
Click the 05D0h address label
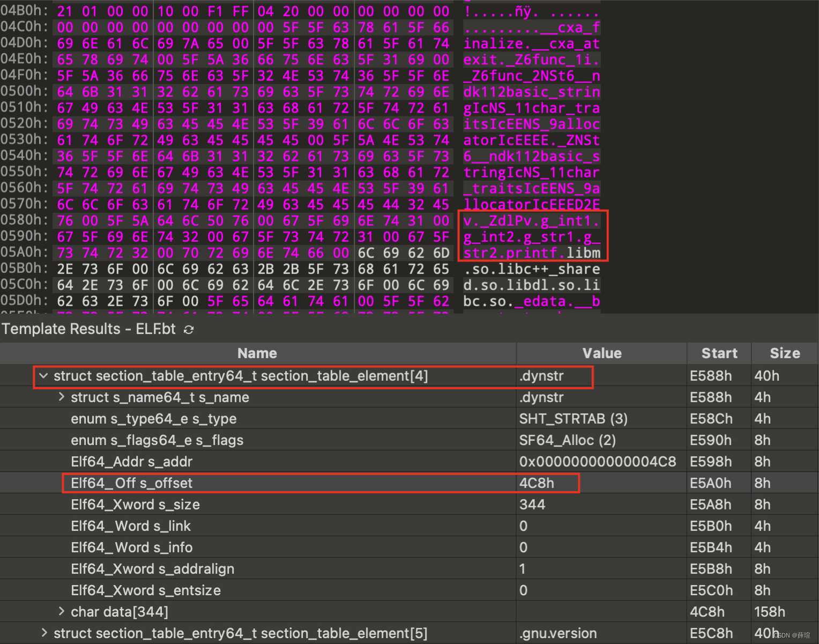coord(24,301)
